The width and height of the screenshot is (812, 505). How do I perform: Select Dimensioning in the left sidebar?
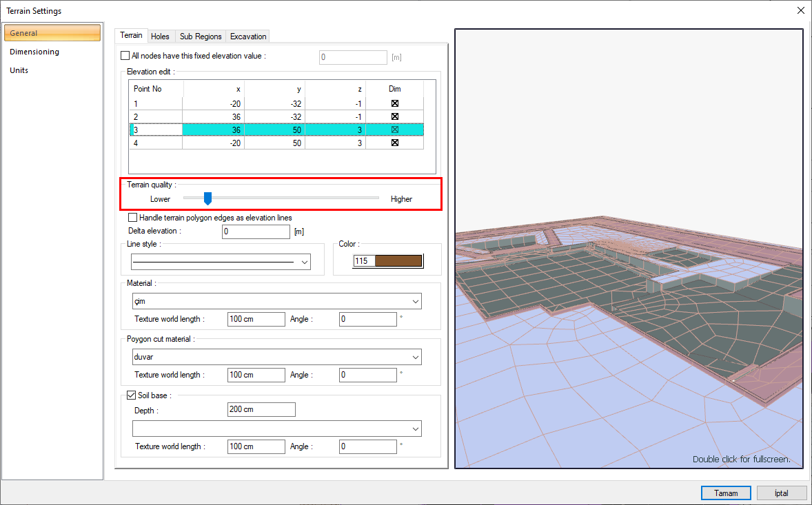click(34, 52)
